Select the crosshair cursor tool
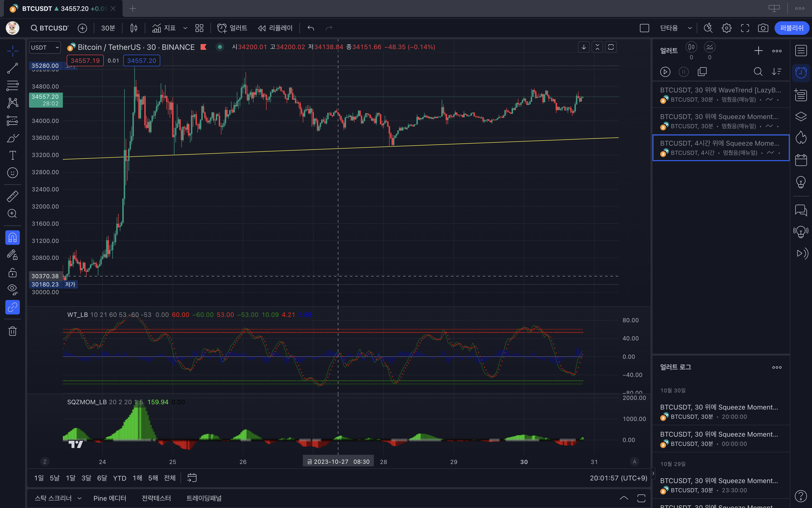 point(12,51)
